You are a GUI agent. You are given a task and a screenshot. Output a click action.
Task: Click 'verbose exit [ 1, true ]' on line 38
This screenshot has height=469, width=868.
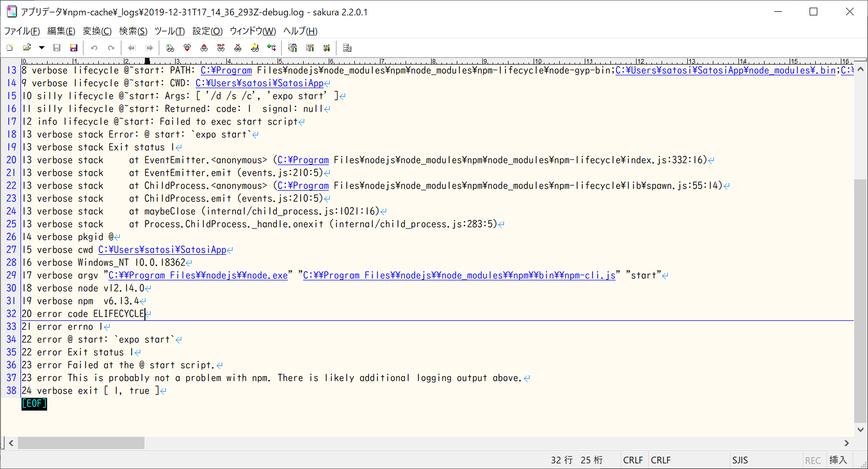point(98,391)
